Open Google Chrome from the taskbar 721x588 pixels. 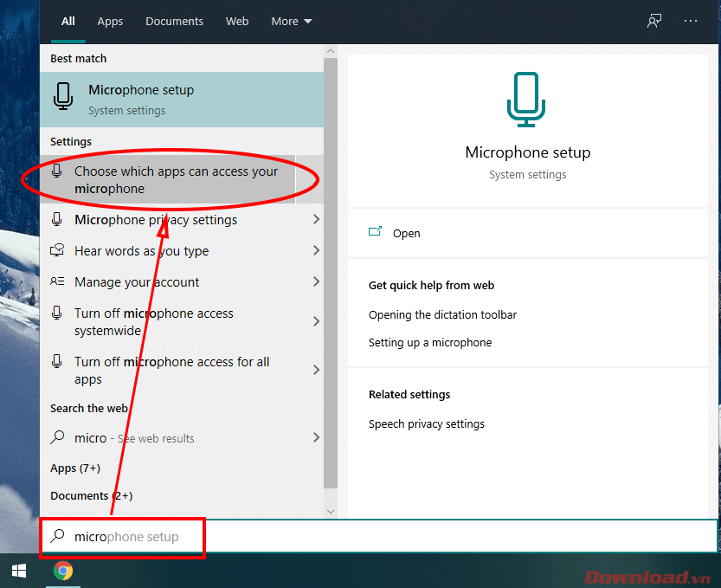click(63, 571)
